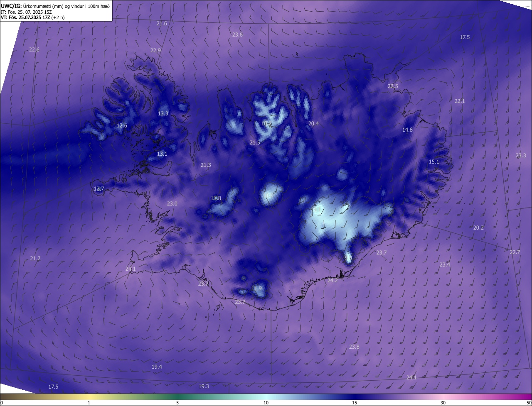
Task: Select the 11.8 value label
Action: [216, 198]
